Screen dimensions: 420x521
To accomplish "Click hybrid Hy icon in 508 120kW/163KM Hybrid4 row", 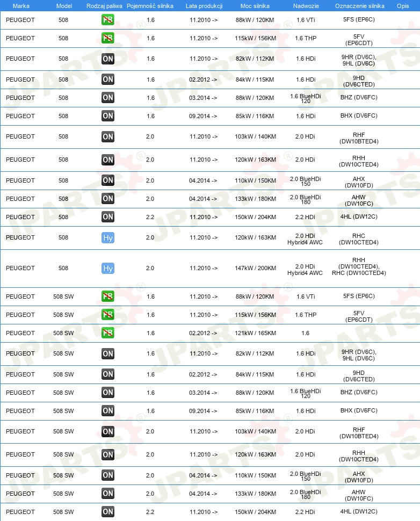I will [107, 237].
